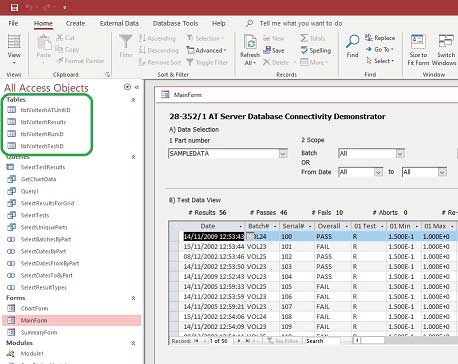
Task: Open the SummaryForm form
Action: (32, 332)
